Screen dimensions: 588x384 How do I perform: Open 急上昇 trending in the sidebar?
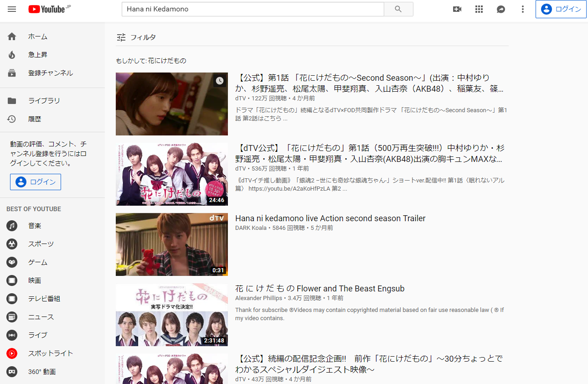pos(52,55)
